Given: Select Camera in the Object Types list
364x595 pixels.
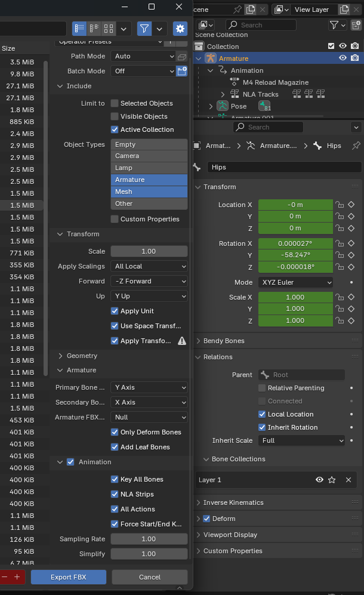Looking at the screenshot, I should click(x=149, y=156).
